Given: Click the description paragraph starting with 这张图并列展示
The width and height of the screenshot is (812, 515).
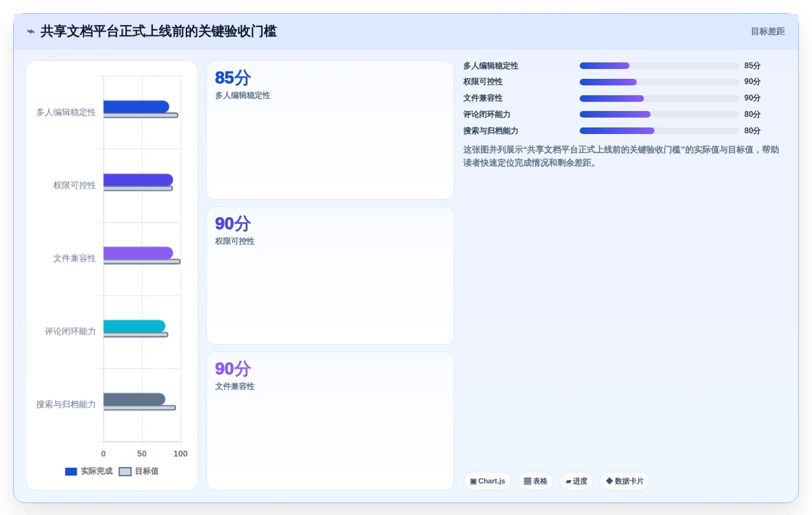Looking at the screenshot, I should click(621, 156).
